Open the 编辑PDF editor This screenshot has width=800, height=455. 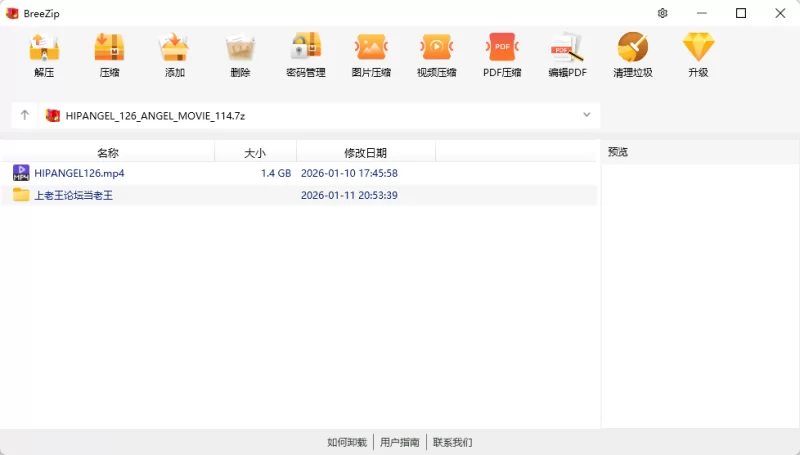coord(567,55)
